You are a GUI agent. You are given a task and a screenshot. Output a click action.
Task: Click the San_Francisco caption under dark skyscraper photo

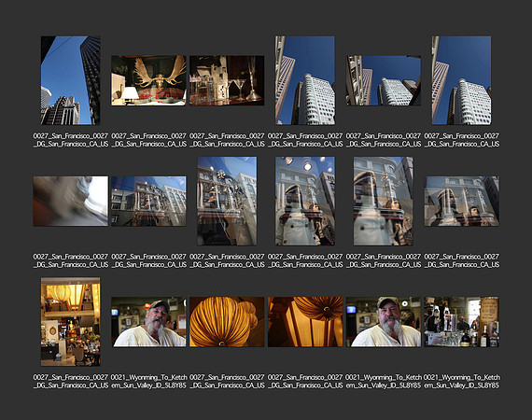[71, 140]
